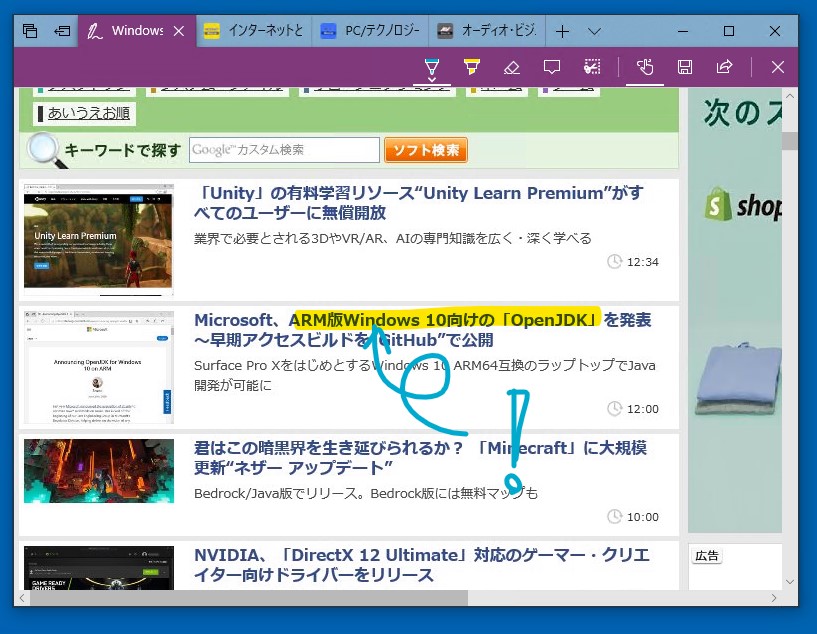The image size is (817, 634).
Task: Open the Clip tool to capture a region
Action: [x=592, y=67]
